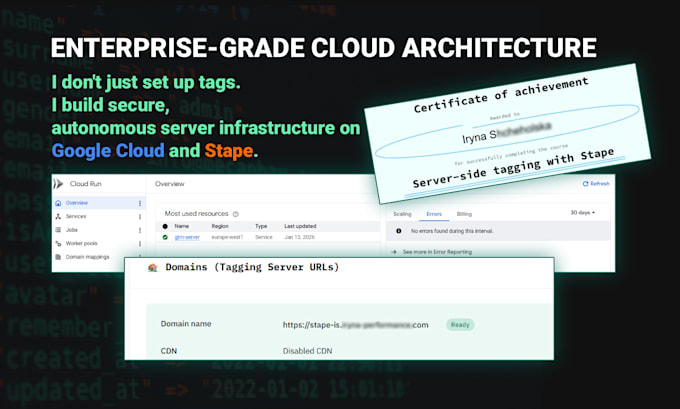Click the CDN label

pos(169,351)
